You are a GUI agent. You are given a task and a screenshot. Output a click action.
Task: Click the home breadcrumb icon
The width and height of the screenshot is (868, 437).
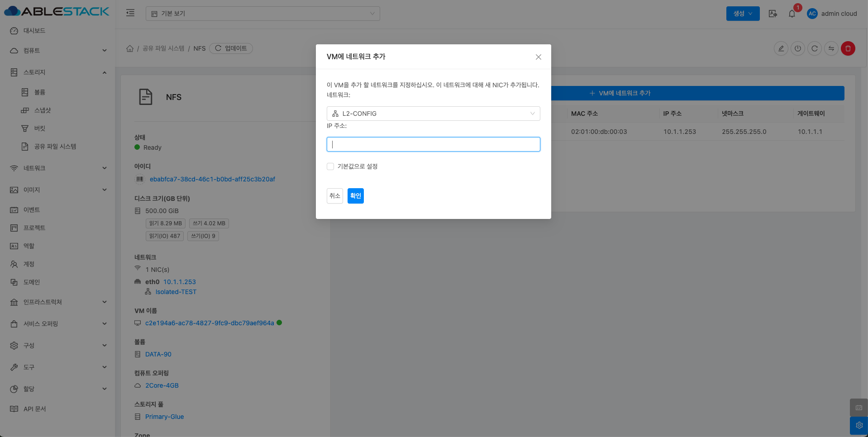130,48
